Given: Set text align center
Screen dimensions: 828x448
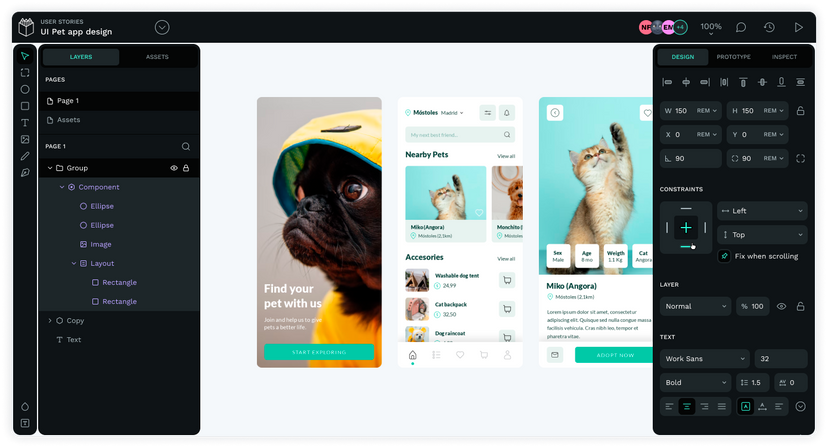Looking at the screenshot, I should [x=687, y=406].
